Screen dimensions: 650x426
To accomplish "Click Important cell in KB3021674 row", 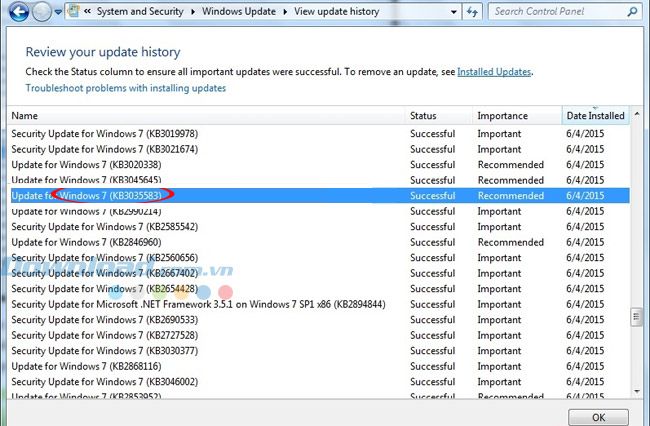I will [x=499, y=149].
